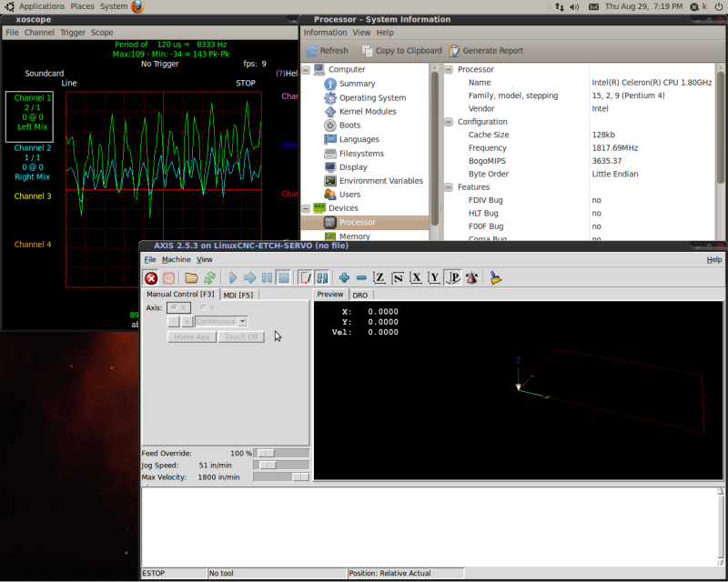Image resolution: width=728 pixels, height=582 pixels.
Task: Switch to Manual Control [F3] tab
Action: click(180, 295)
